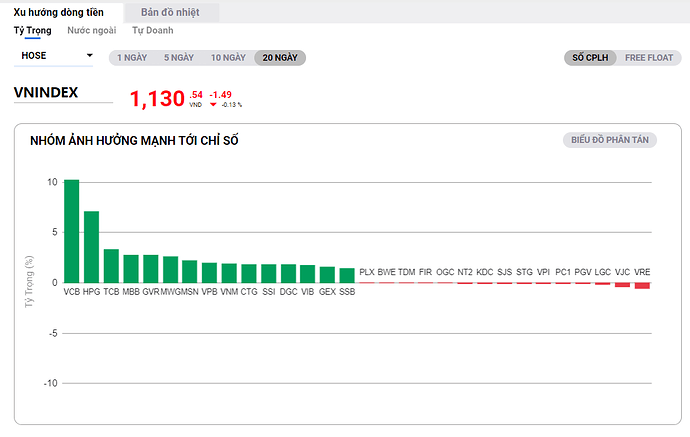
Task: Click the SSB green bar
Action: (347, 275)
